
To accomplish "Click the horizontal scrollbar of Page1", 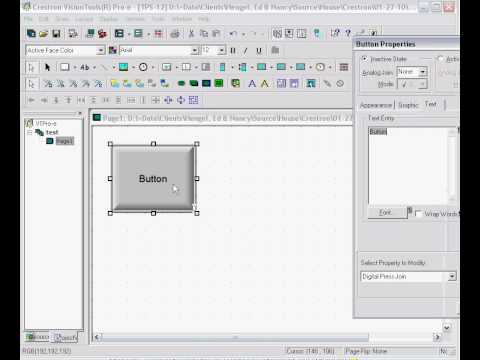I will pyautogui.click(x=235, y=337).
